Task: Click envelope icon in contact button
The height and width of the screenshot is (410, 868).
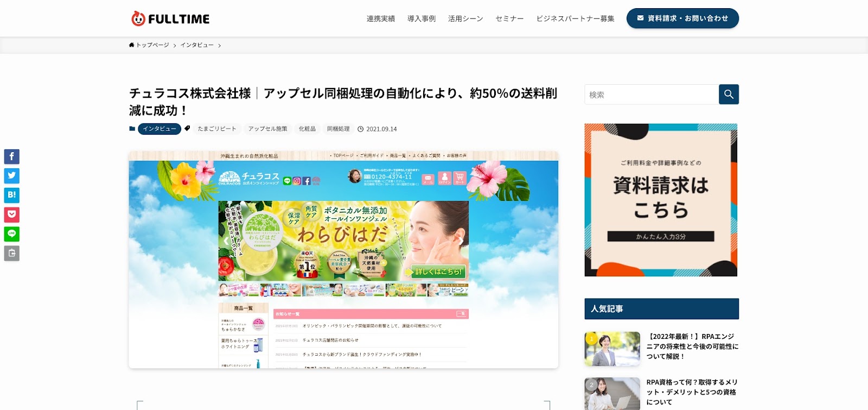Action: pos(640,18)
